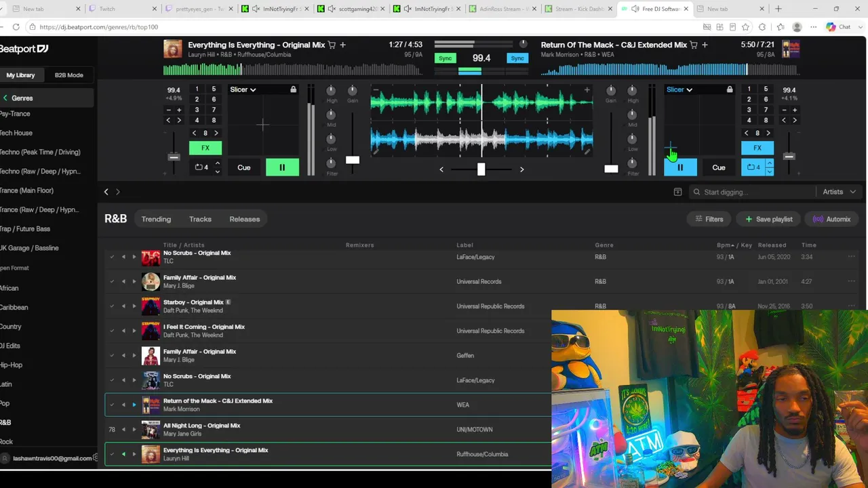Image resolution: width=868 pixels, height=488 pixels.
Task: Zoom out the waveform with minus icon
Action: pyautogui.click(x=375, y=89)
